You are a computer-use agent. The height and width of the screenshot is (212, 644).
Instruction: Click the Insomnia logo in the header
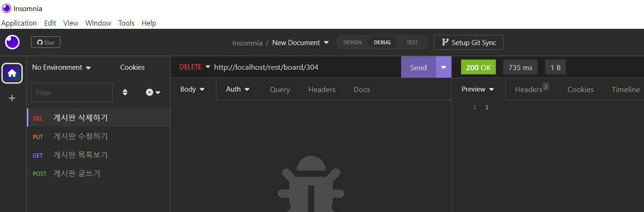[13, 42]
